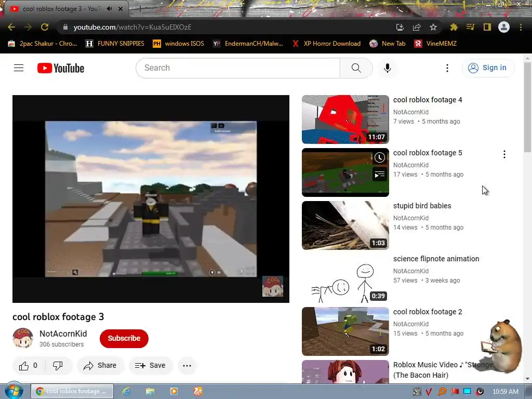Open more actions ellipsis under the video

[187, 365]
